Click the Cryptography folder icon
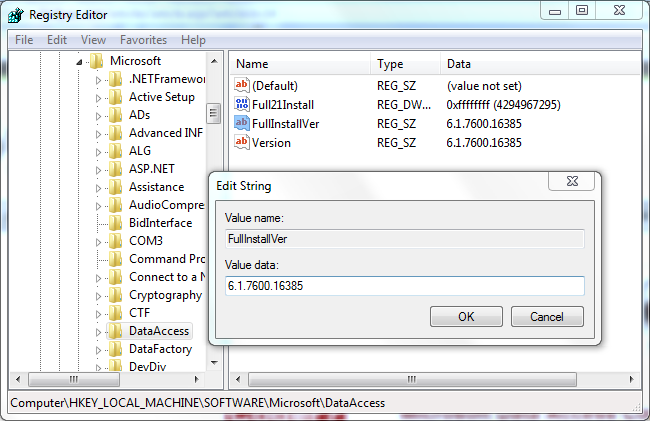The width and height of the screenshot is (650, 421). point(116,295)
